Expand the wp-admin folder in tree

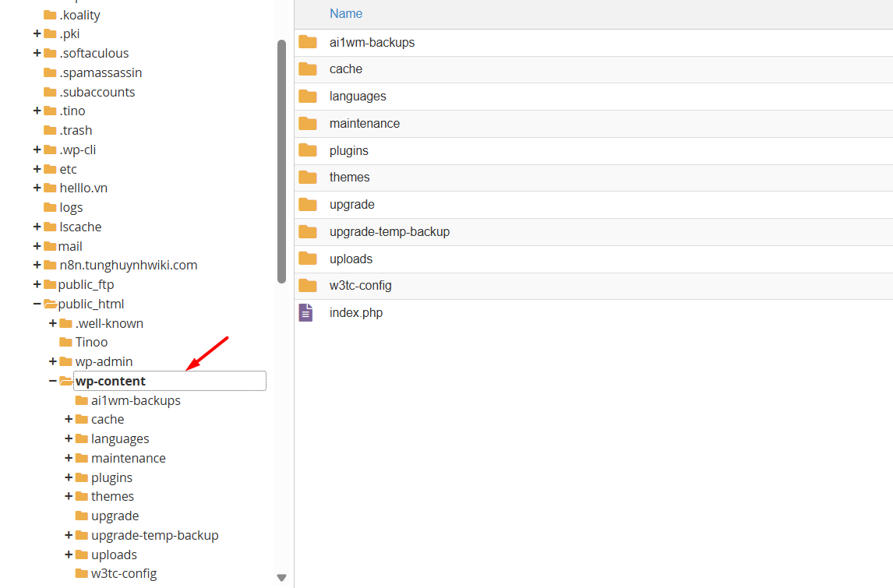click(53, 361)
